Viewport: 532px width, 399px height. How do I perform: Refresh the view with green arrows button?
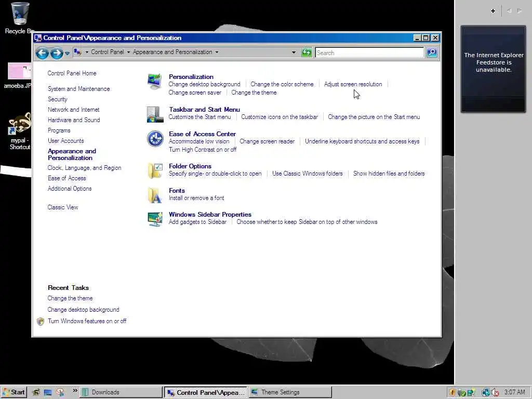tap(307, 52)
